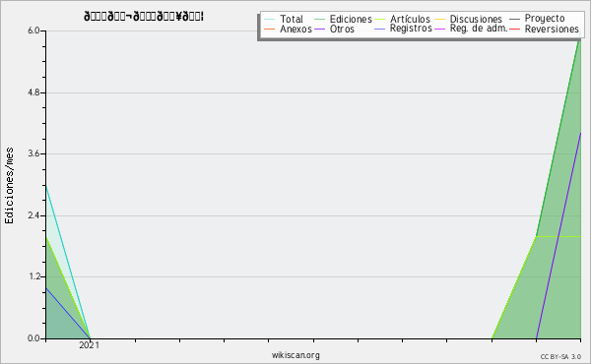
Task: Click the 2021 x-axis label
Action: point(90,345)
